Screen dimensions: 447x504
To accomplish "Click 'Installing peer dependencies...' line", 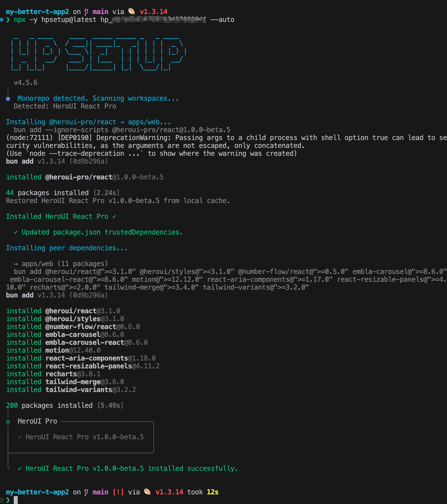I will [67, 248].
